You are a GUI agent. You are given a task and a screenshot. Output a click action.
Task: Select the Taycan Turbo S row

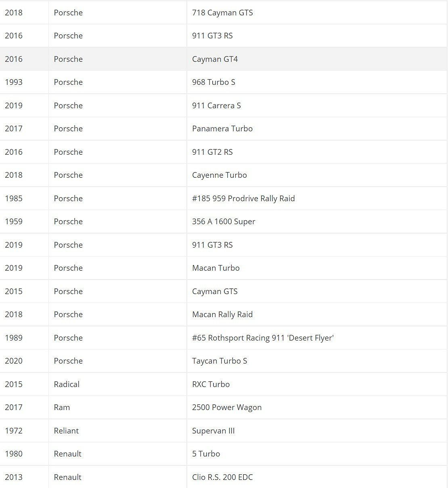[220, 361]
